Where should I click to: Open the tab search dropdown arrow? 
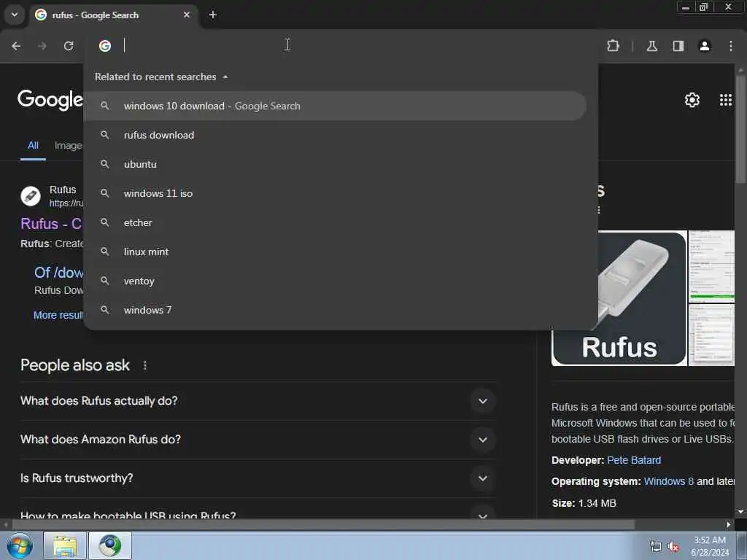(15, 15)
